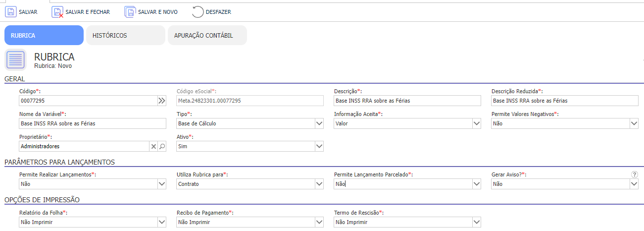Clear Proprietário using the X icon
This screenshot has width=644, height=231.
[153, 146]
